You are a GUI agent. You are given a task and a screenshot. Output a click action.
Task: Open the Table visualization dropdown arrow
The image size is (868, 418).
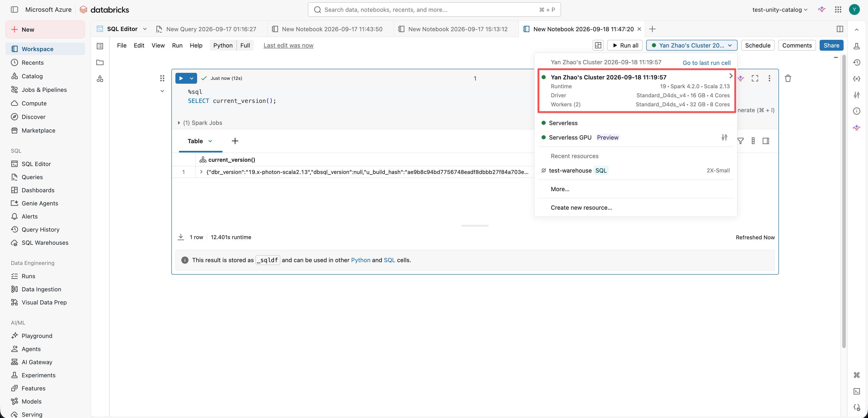[x=210, y=141]
